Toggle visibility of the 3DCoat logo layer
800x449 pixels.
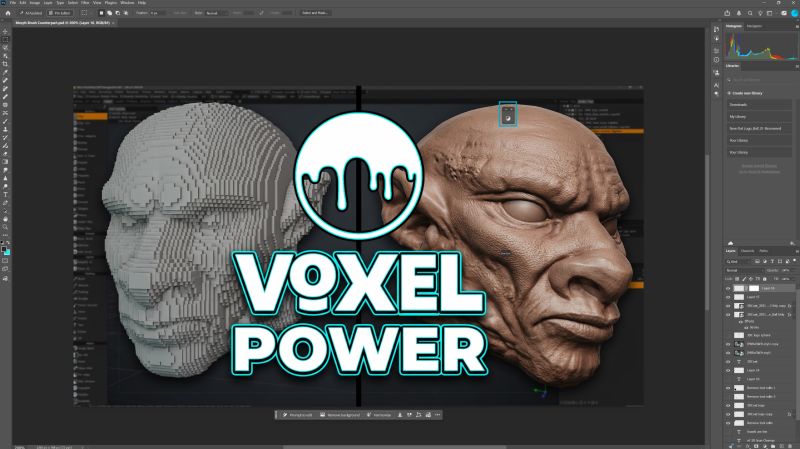[x=728, y=406]
